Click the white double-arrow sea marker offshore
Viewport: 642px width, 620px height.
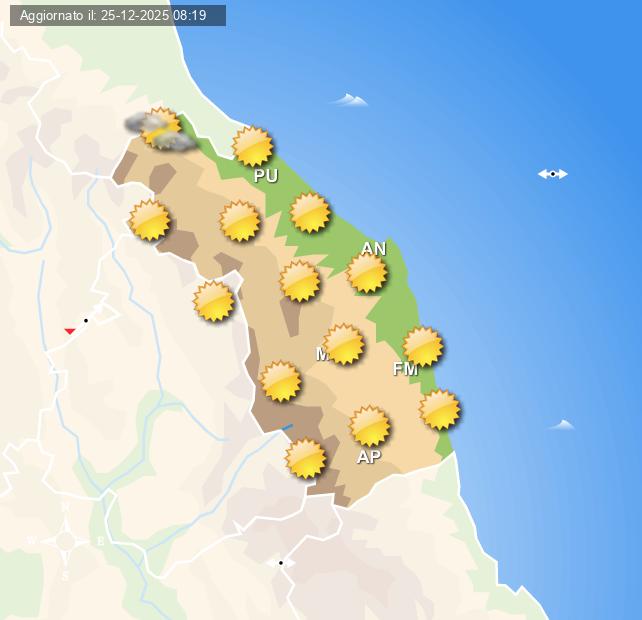(x=552, y=174)
